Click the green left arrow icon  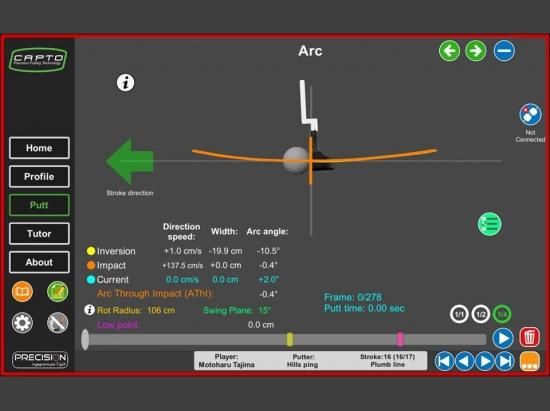[449, 51]
